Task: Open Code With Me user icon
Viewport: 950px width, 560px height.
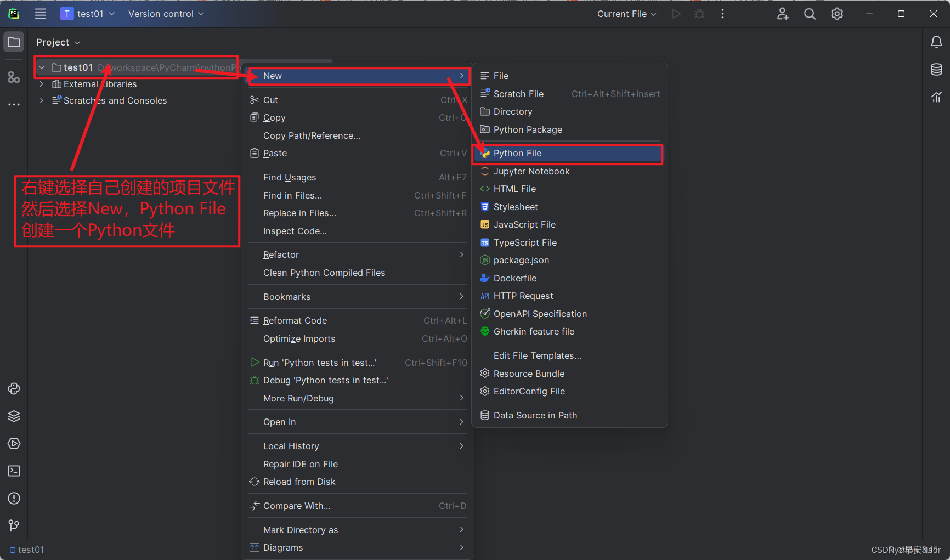Action: [783, 14]
